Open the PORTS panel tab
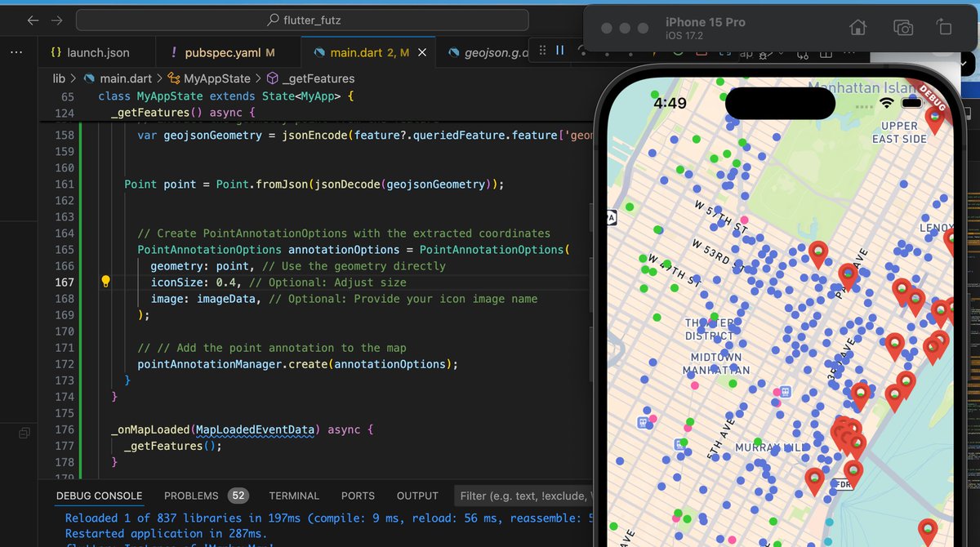 point(358,496)
